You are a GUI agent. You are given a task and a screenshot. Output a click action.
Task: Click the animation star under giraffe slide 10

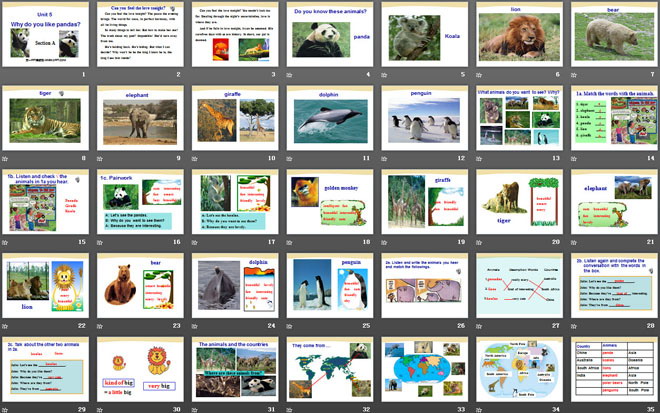[x=195, y=158]
